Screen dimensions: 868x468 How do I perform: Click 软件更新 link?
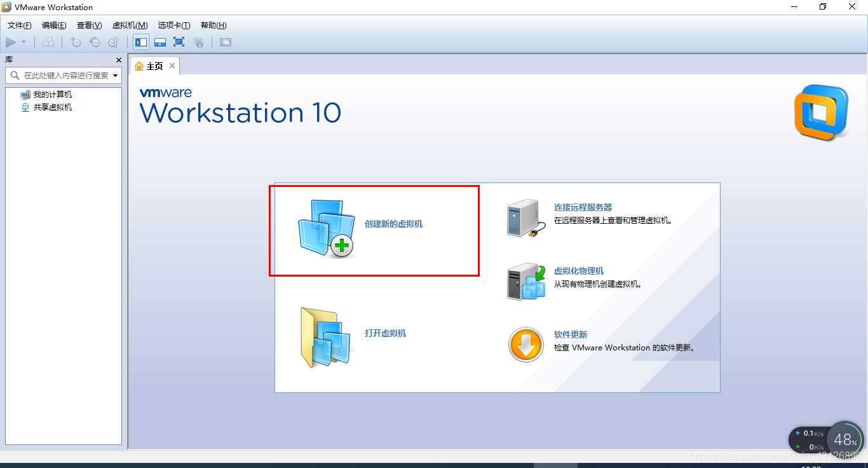pyautogui.click(x=570, y=334)
